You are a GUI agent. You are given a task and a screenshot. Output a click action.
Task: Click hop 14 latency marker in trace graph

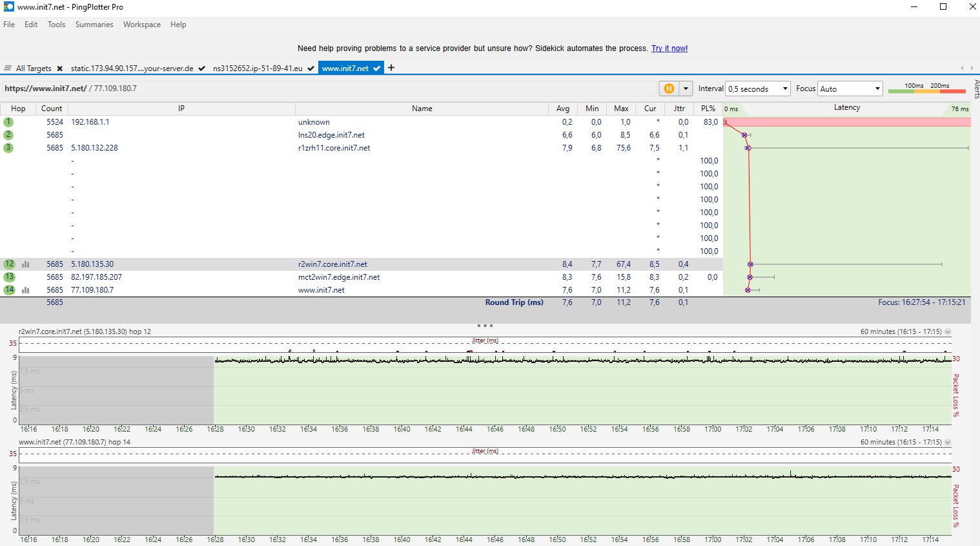coord(748,290)
